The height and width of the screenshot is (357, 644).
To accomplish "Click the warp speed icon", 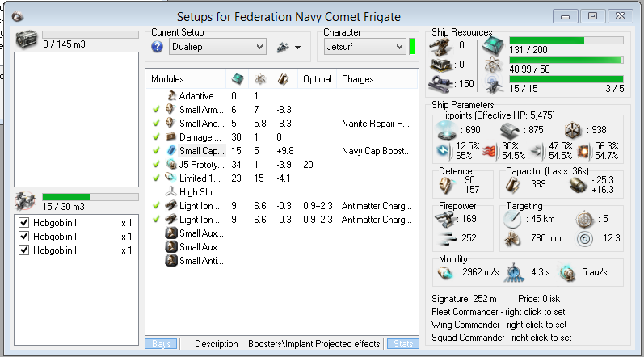I will tap(567, 273).
